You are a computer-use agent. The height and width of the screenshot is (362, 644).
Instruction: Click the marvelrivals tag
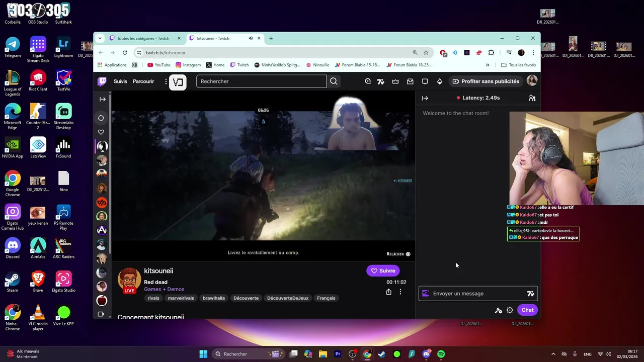181,298
